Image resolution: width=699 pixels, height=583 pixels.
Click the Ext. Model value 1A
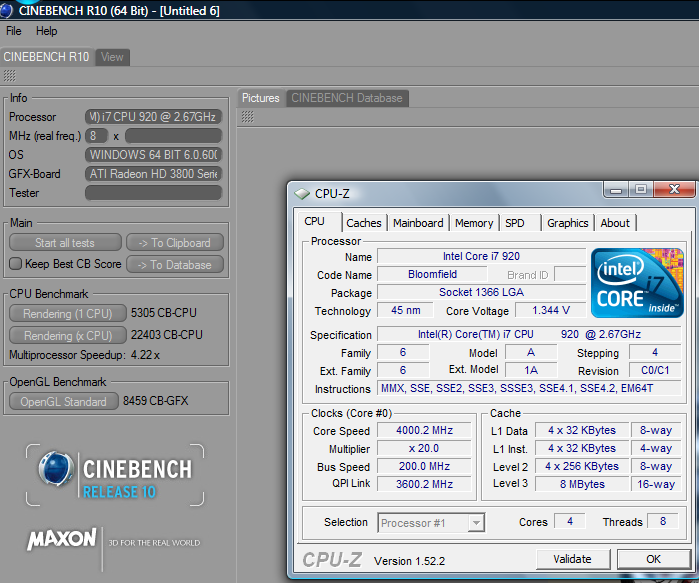click(531, 370)
